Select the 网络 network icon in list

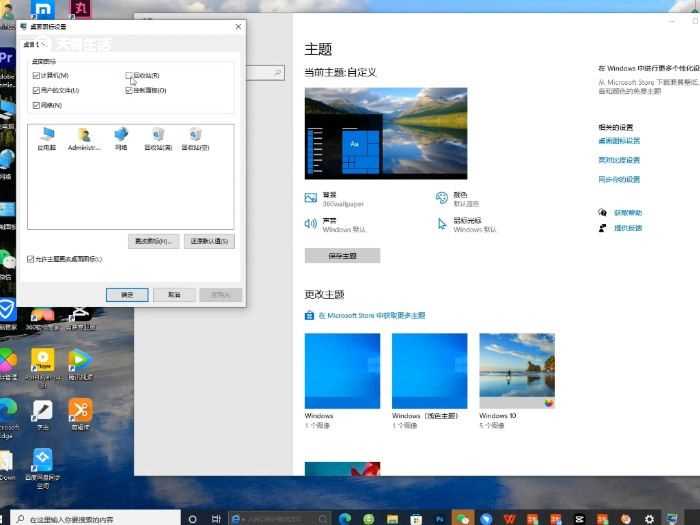pyautogui.click(x=121, y=136)
